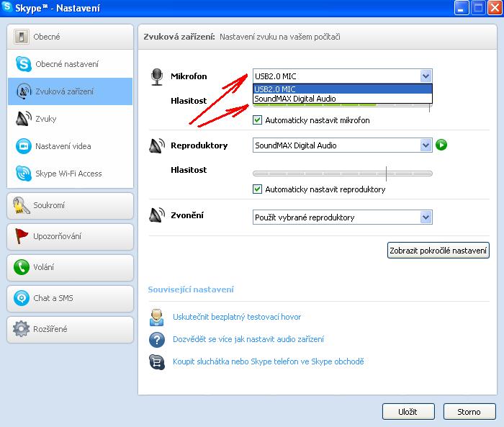Screen dimensions: 504x427
Task: Click the chat bubble icon beside Chat a SMS
Action: [21, 298]
